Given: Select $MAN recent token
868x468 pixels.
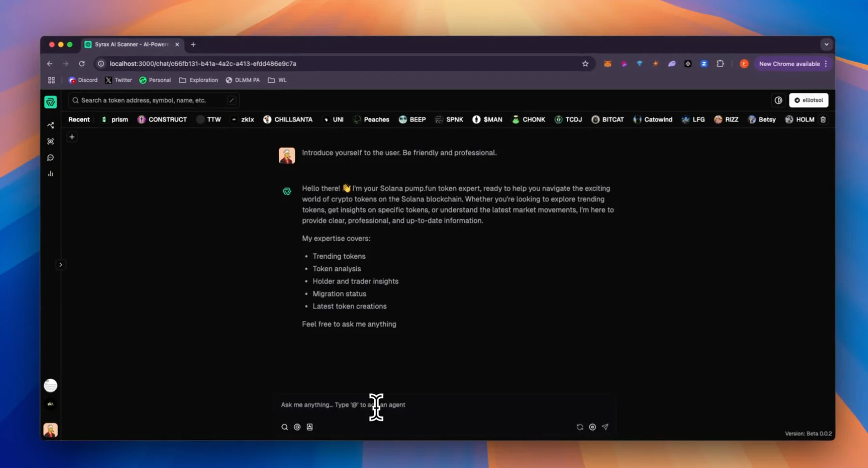Looking at the screenshot, I should click(x=487, y=119).
